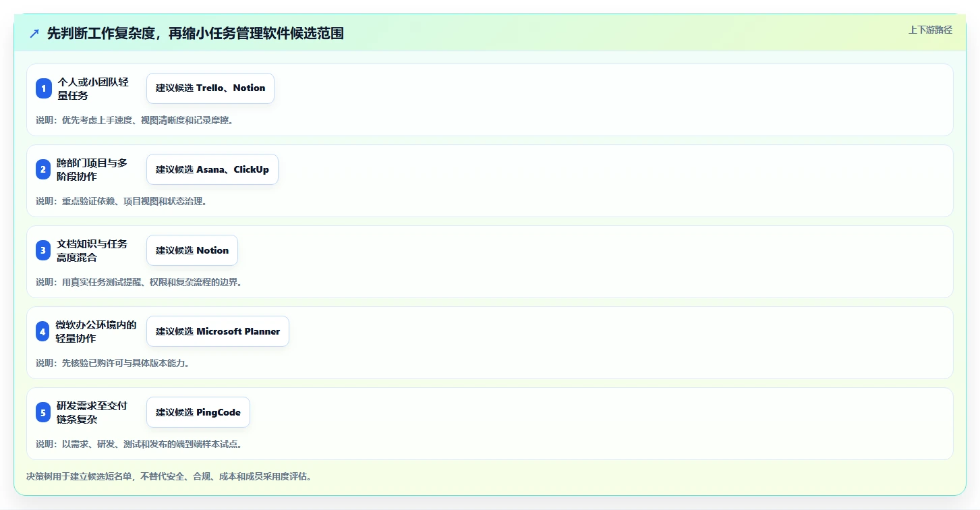Select step number 4 badge

pyautogui.click(x=43, y=331)
